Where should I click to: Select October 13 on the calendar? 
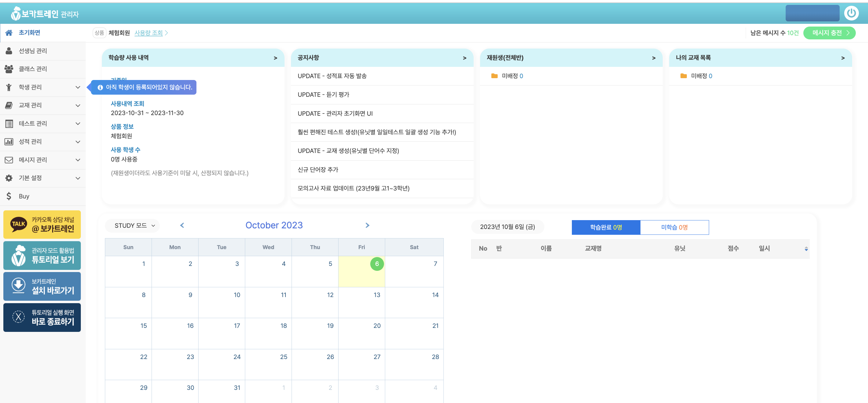pyautogui.click(x=376, y=295)
